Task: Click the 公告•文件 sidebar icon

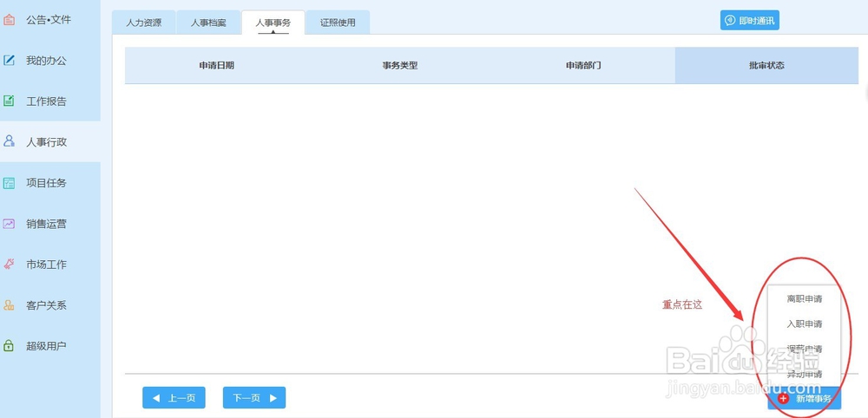Action: pos(9,20)
